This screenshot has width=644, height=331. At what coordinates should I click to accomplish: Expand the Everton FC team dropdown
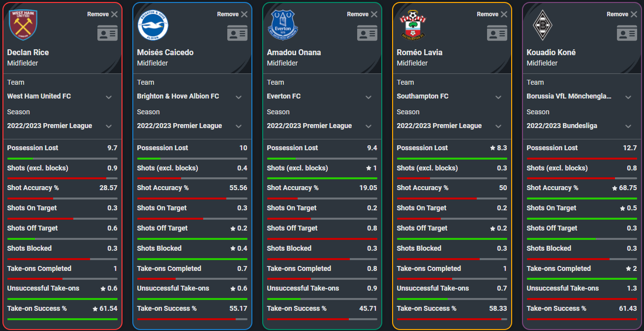(322, 97)
